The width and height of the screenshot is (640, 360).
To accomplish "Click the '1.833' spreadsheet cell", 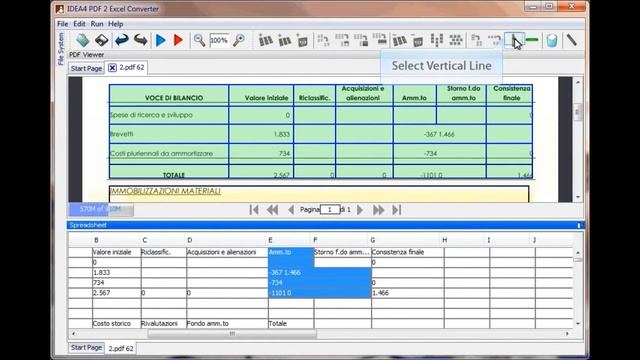I will pyautogui.click(x=116, y=273).
